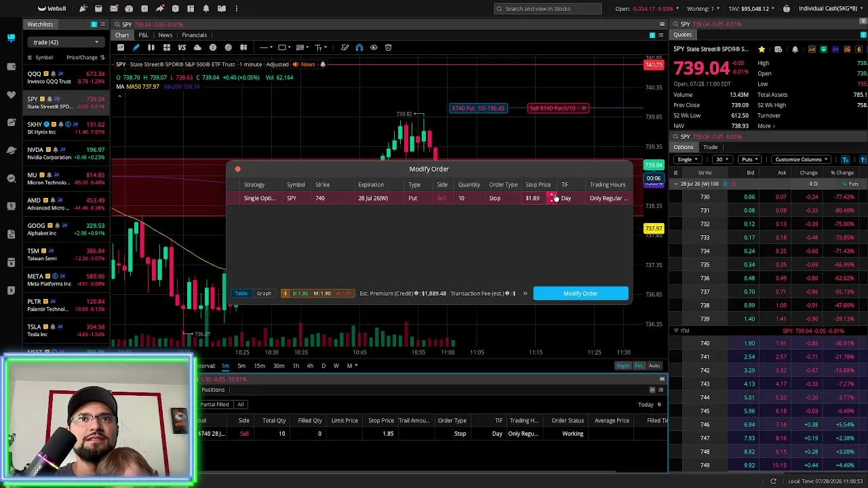Viewport: 868px width, 488px height.
Task: Click the Modify Order button
Action: [x=580, y=293]
